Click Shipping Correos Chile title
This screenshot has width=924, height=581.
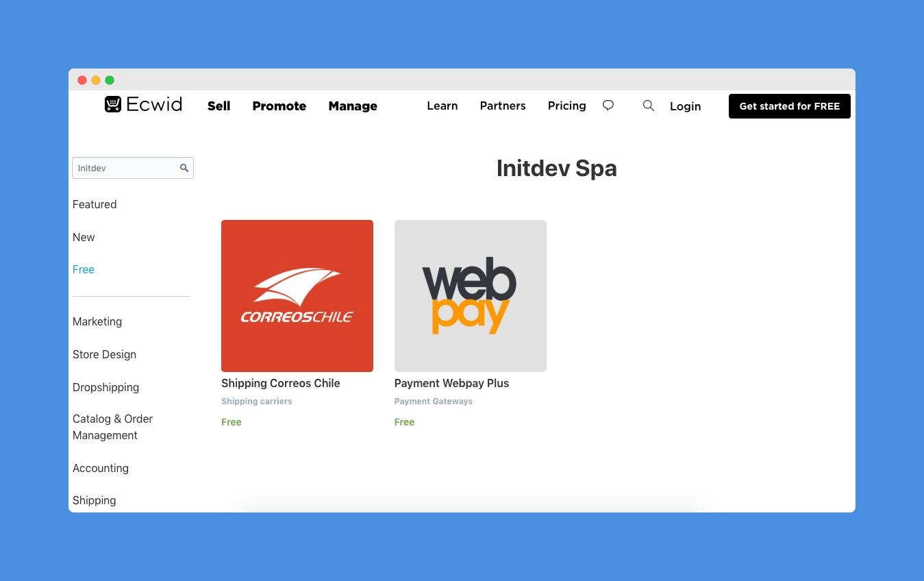pyautogui.click(x=281, y=383)
